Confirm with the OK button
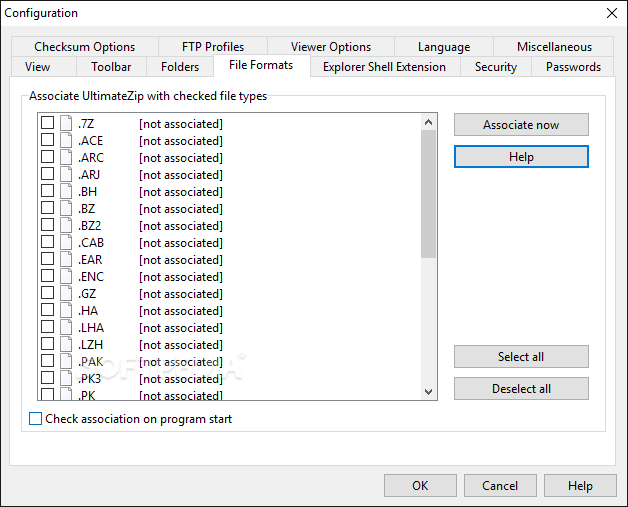Image resolution: width=628 pixels, height=507 pixels. point(420,485)
